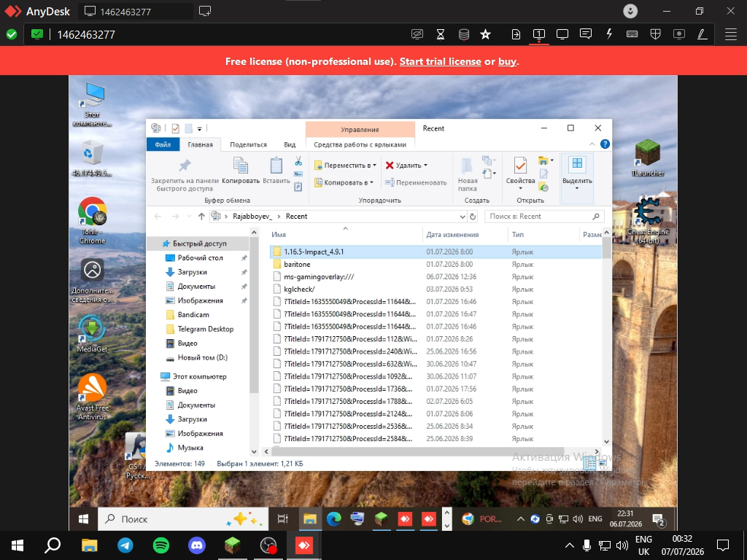This screenshot has width=747, height=560.
Task: Click Avast Free Antivirus desktop shortcut
Action: point(92,396)
